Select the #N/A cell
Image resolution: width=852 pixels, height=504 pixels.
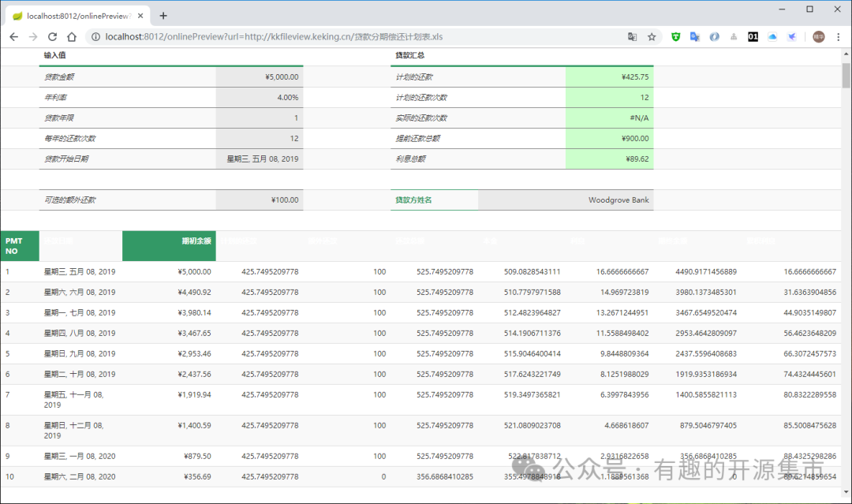click(609, 118)
